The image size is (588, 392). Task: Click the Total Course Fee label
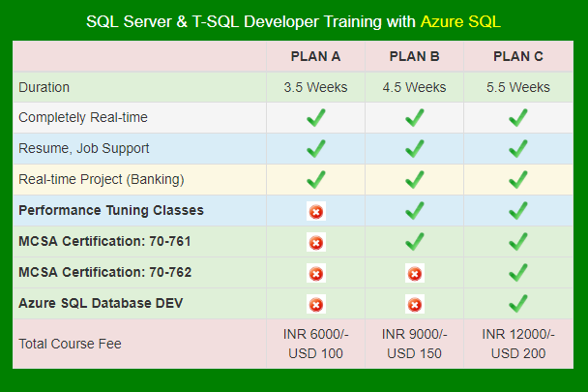click(x=70, y=344)
